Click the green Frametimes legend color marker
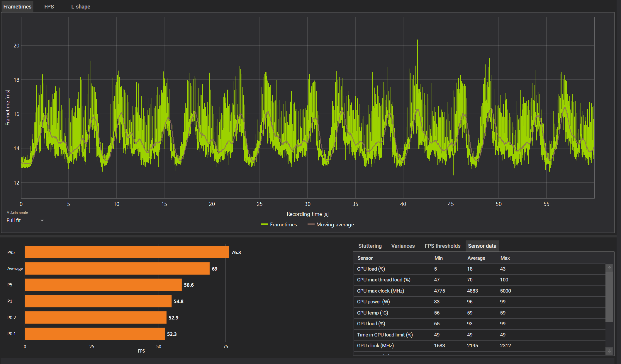Viewport: 621px width, 364px height. [x=264, y=225]
